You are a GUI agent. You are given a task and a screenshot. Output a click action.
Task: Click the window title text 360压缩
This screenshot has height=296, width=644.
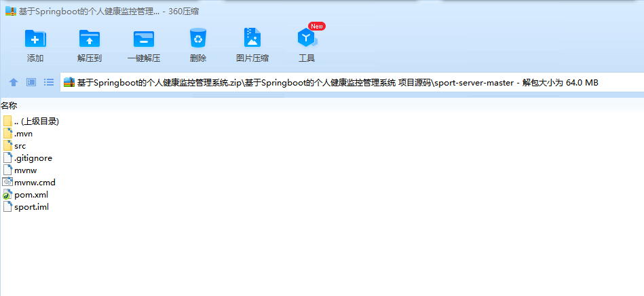(184, 12)
